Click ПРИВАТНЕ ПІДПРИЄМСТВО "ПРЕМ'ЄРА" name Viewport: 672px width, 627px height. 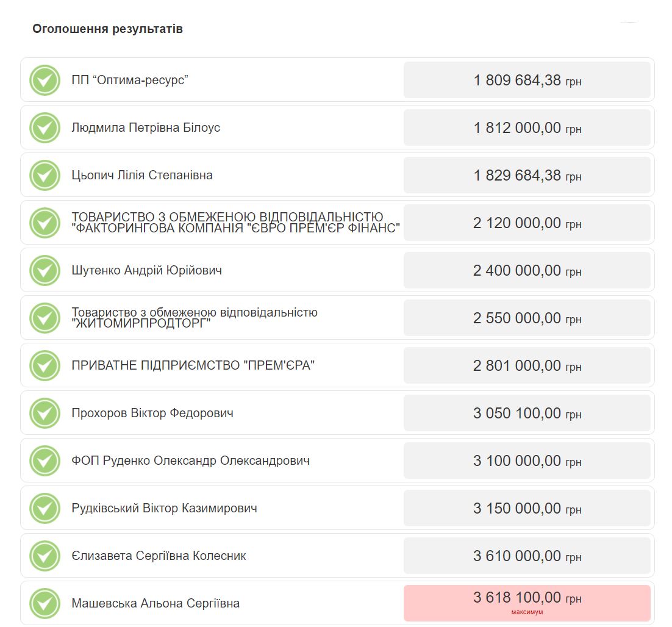pos(193,365)
